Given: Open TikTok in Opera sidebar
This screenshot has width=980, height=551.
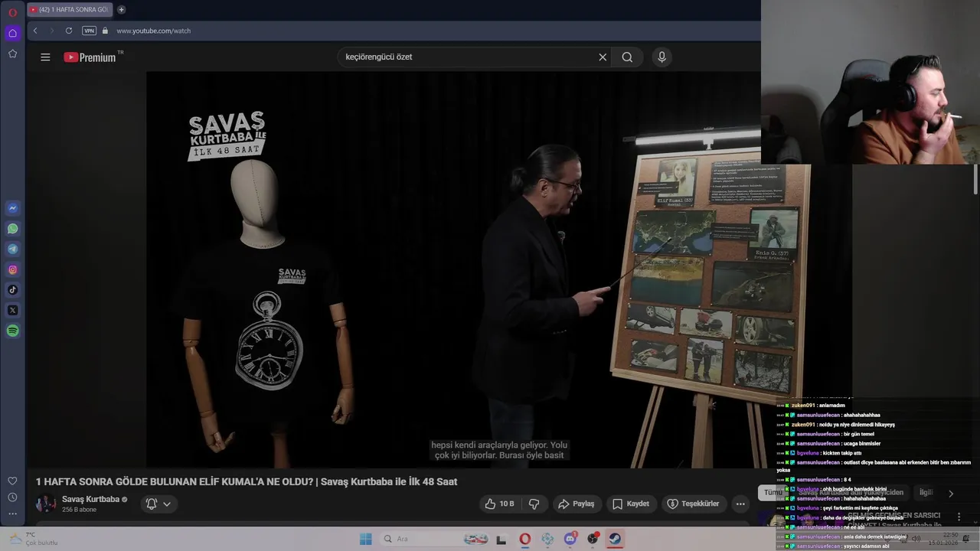Looking at the screenshot, I should (x=12, y=290).
